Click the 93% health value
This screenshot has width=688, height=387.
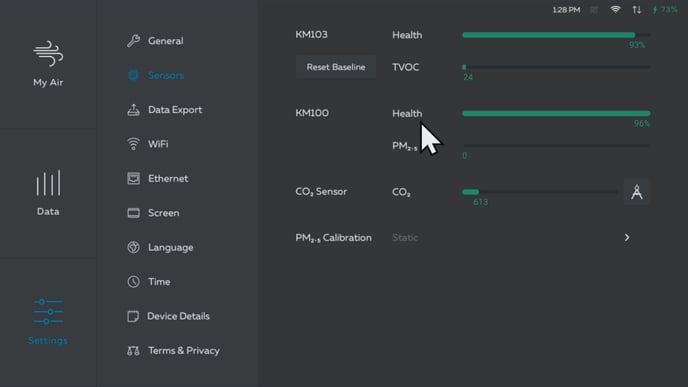(637, 45)
